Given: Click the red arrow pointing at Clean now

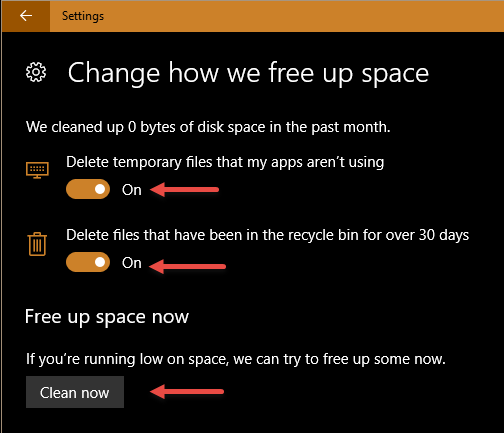Looking at the screenshot, I should coord(187,392).
